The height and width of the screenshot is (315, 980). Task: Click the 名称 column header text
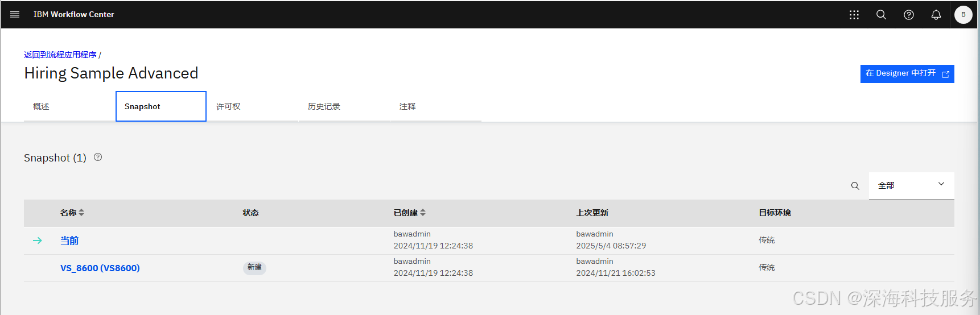coord(68,213)
